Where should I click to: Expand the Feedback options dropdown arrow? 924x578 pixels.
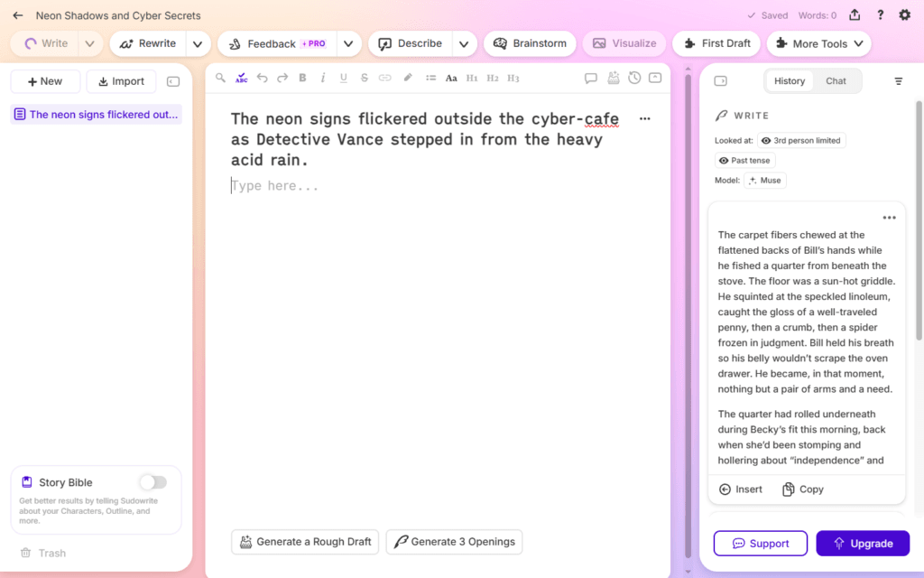point(348,43)
